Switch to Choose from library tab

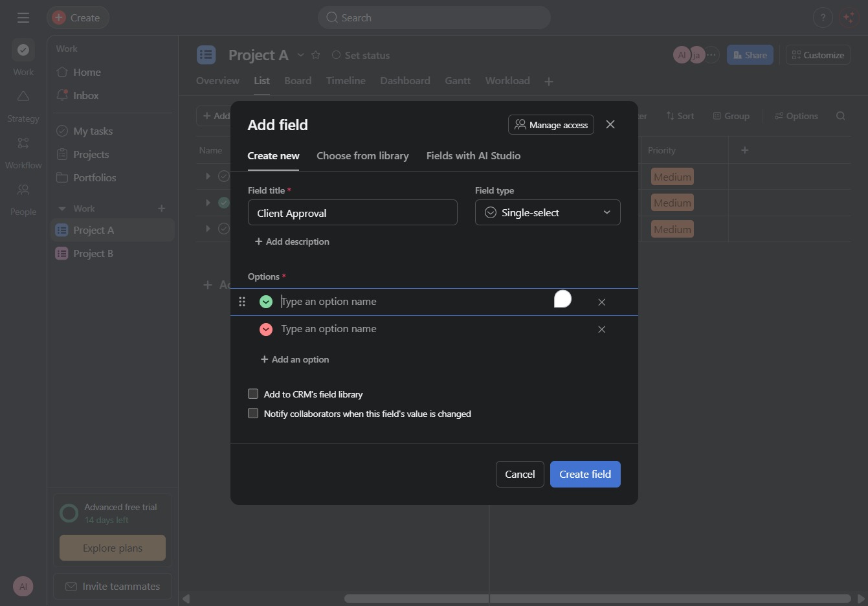[362, 155]
